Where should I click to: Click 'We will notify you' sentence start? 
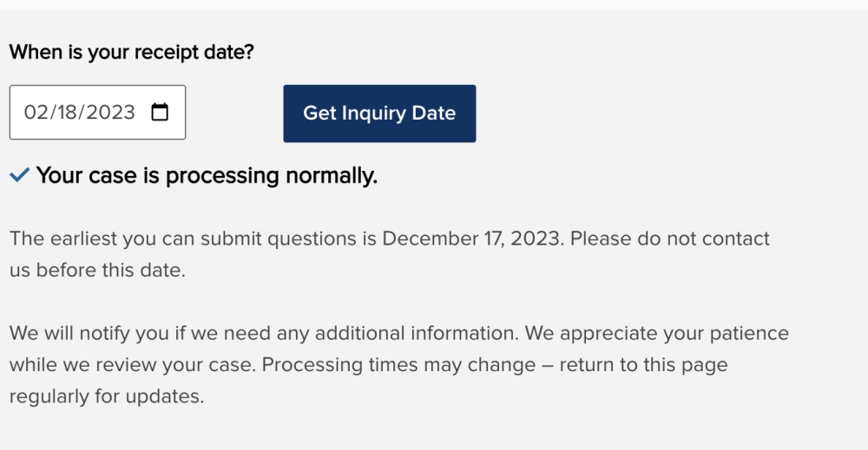coord(90,333)
